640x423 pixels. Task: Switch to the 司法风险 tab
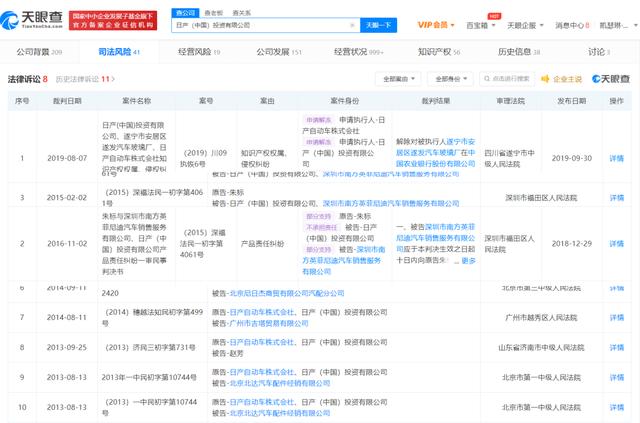click(119, 52)
